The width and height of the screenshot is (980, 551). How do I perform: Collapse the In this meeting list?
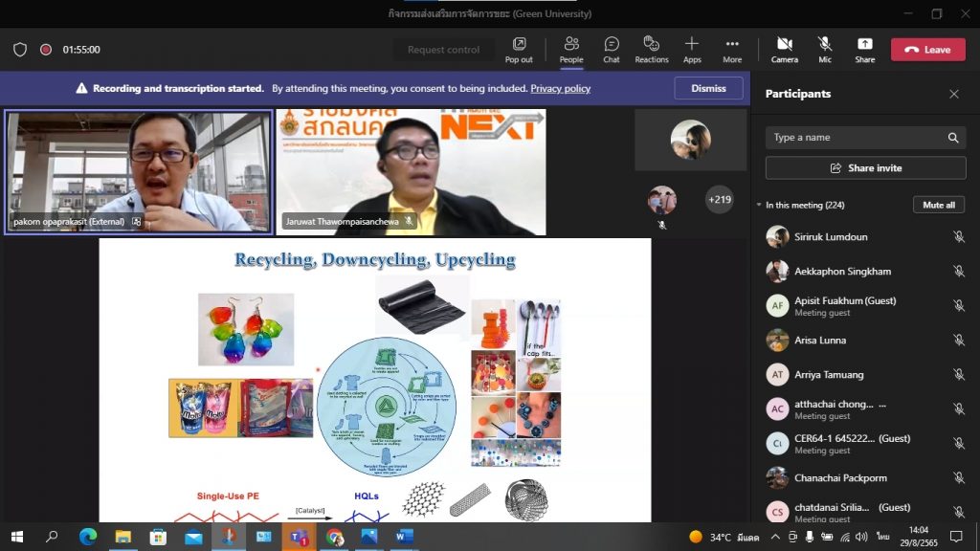tap(759, 205)
